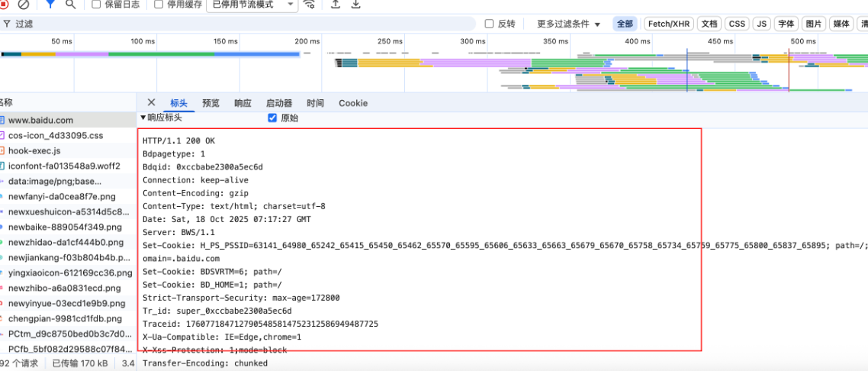Filter by CSS type
This screenshot has width=868, height=371.
click(x=737, y=24)
